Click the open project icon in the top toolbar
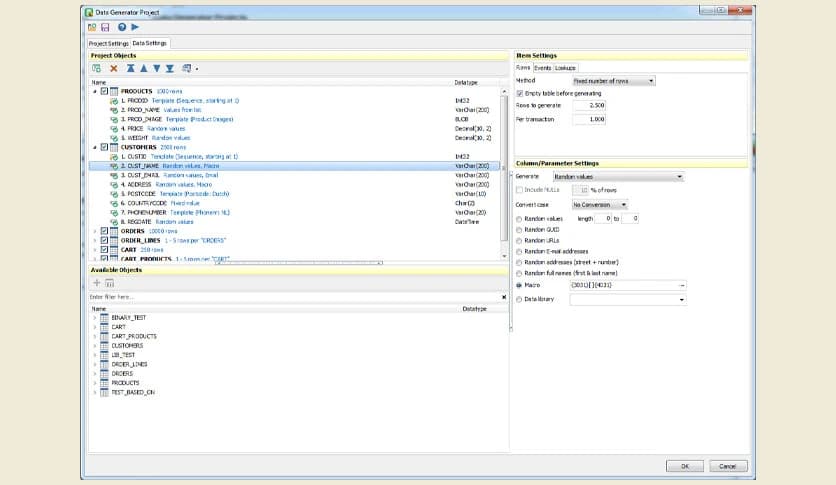The width and height of the screenshot is (836, 485). 92,27
